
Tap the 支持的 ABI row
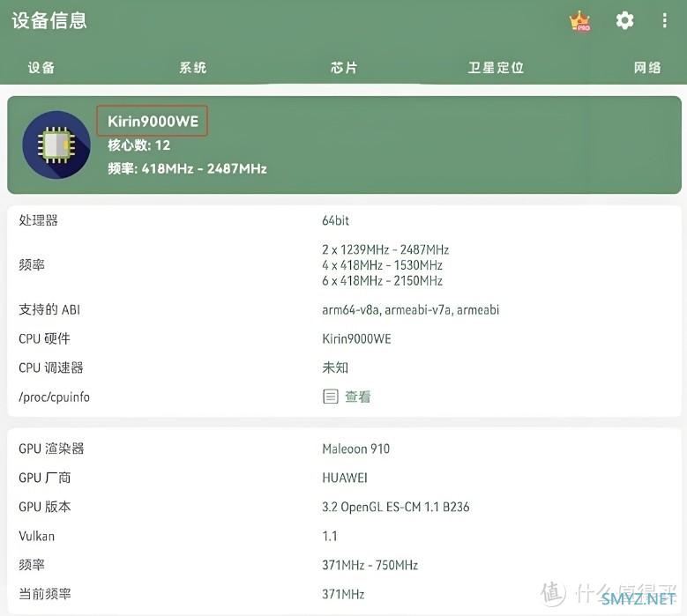tap(344, 309)
